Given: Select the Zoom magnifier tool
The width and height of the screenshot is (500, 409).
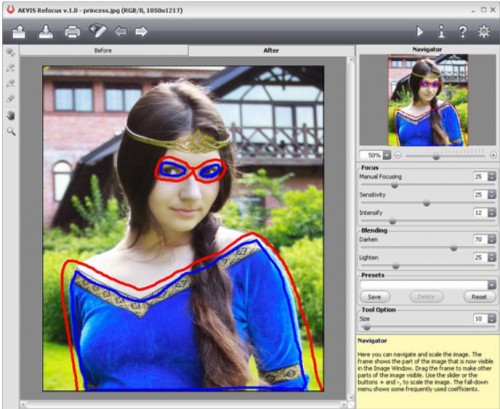Looking at the screenshot, I should [x=11, y=131].
